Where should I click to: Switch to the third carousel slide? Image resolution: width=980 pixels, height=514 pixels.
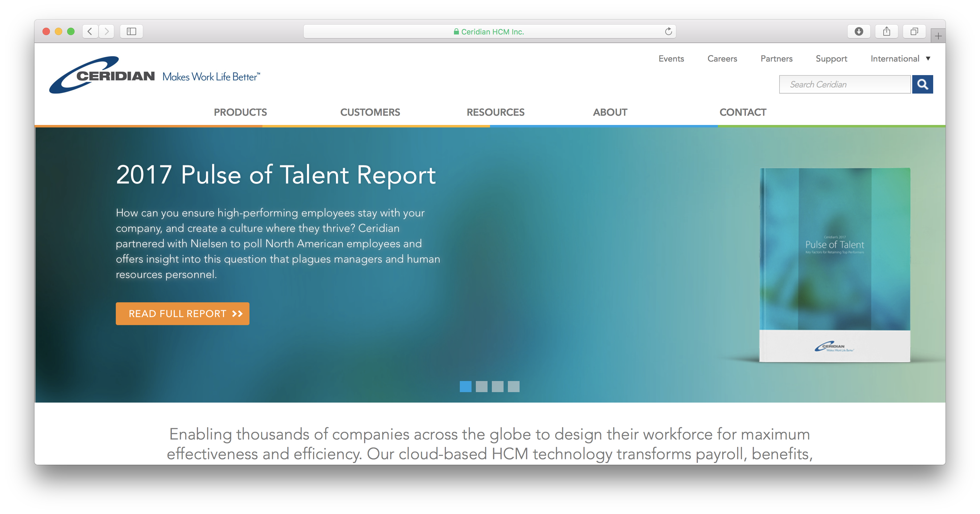pos(497,386)
